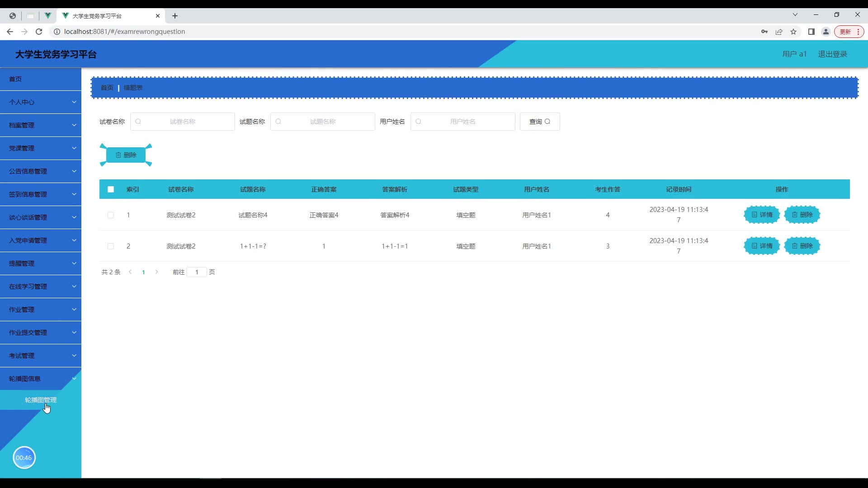
Task: Check the checkbox for row 1
Action: [111, 215]
